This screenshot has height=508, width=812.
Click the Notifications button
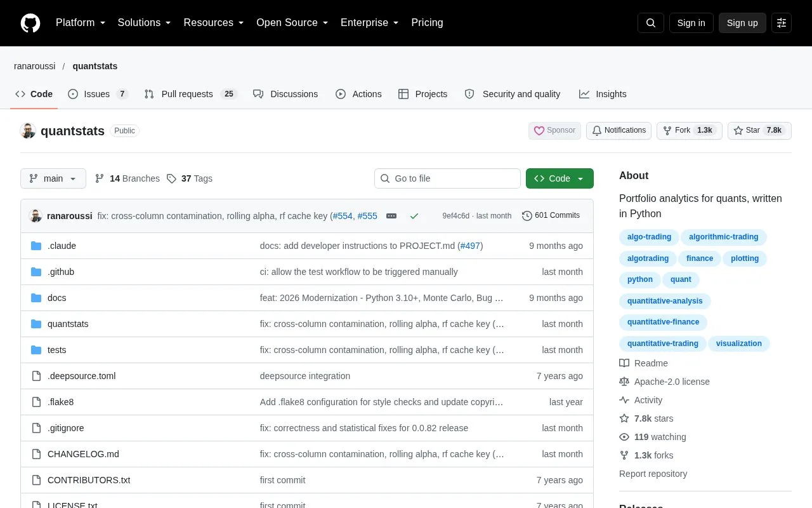pyautogui.click(x=619, y=131)
